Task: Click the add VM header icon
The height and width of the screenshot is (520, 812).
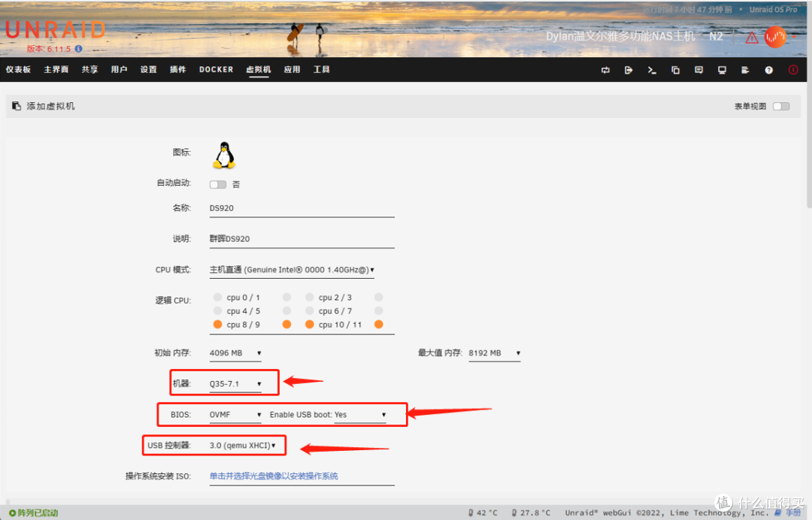Action: (x=17, y=105)
